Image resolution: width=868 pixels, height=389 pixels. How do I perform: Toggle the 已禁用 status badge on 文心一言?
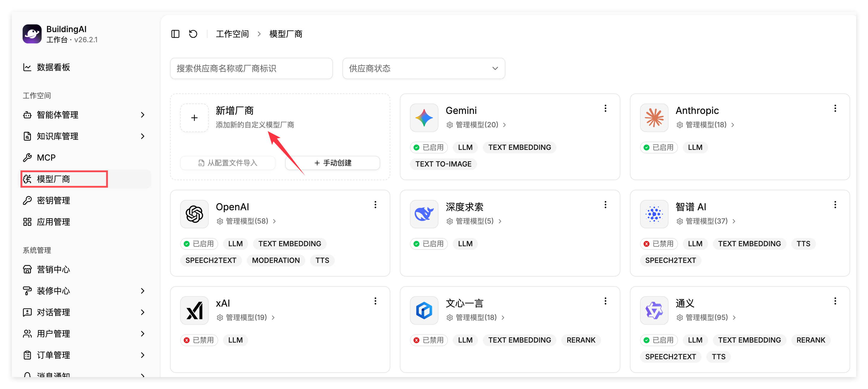coord(429,340)
